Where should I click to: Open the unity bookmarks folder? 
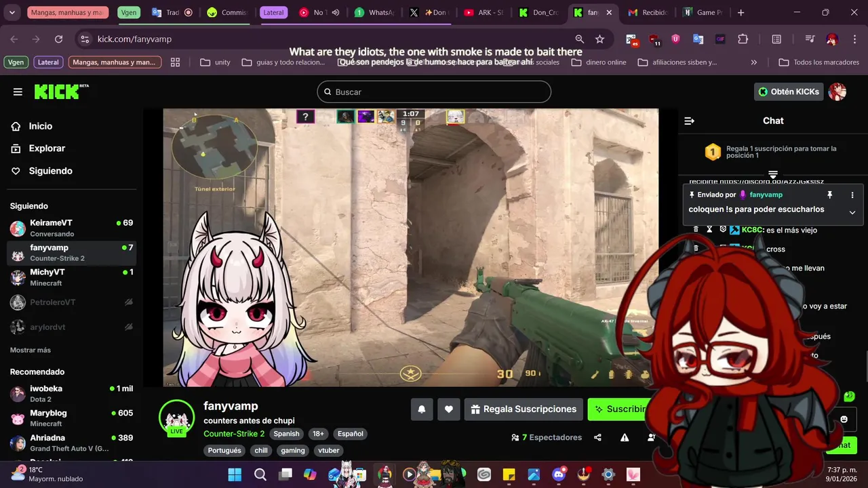pos(215,62)
